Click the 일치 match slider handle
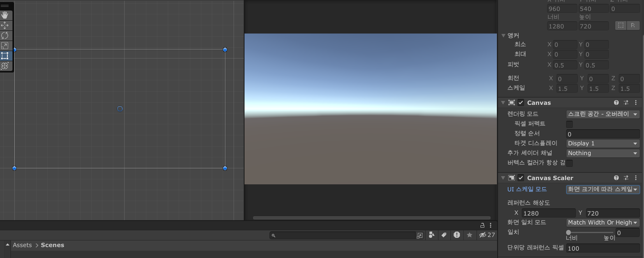Screen dimensions: 644x258 (x=568, y=233)
